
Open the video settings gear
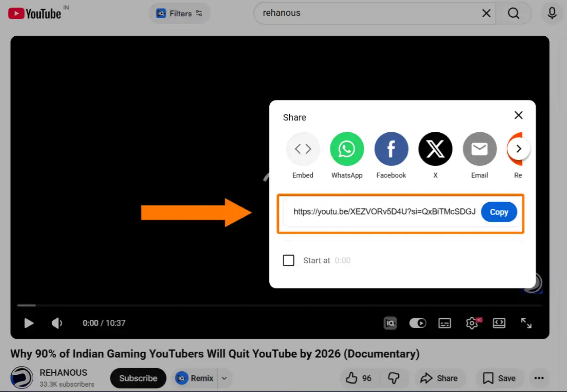[x=472, y=323]
